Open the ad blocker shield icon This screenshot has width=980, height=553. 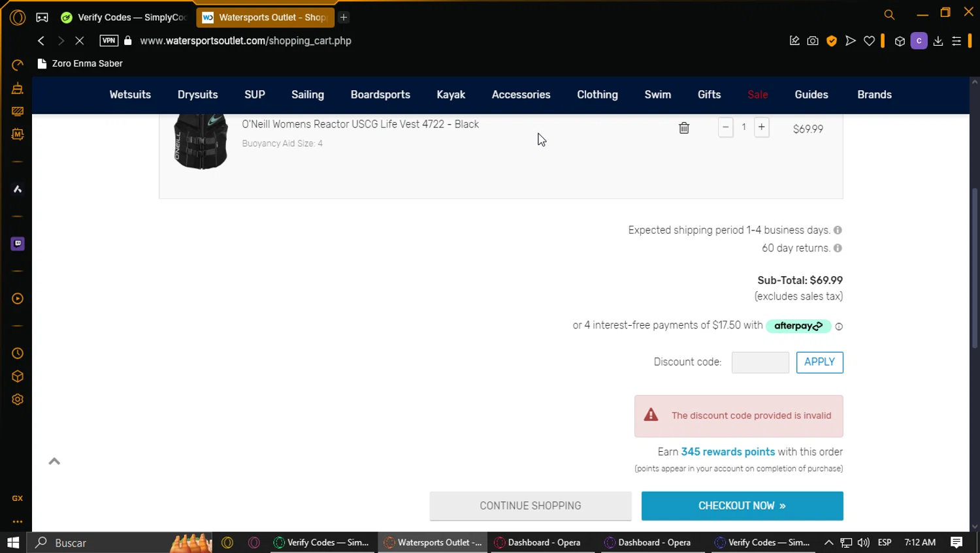(x=832, y=41)
